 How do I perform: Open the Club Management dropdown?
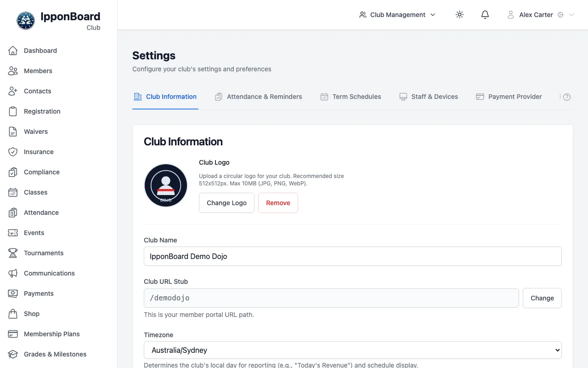click(x=397, y=15)
